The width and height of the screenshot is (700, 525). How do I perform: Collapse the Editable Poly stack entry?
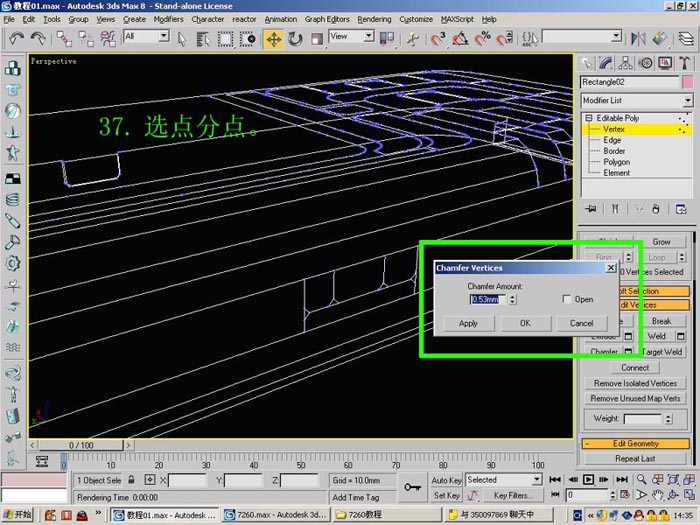588,118
